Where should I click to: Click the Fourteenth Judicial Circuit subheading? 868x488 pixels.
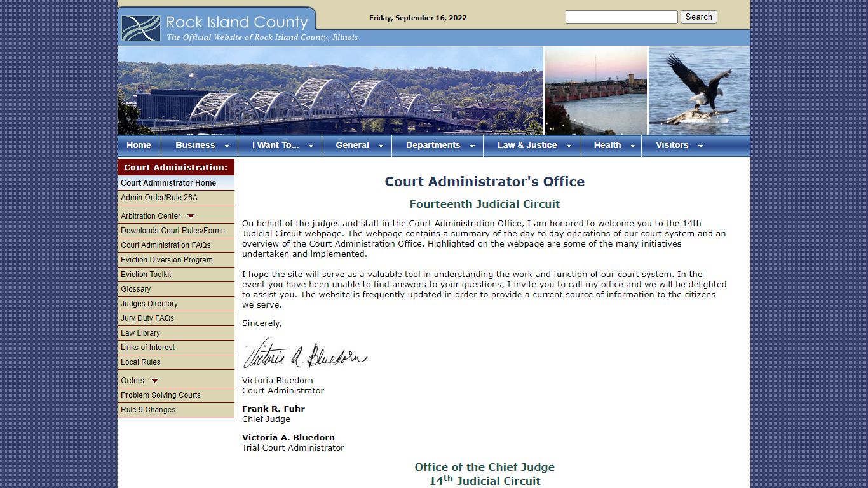point(485,204)
